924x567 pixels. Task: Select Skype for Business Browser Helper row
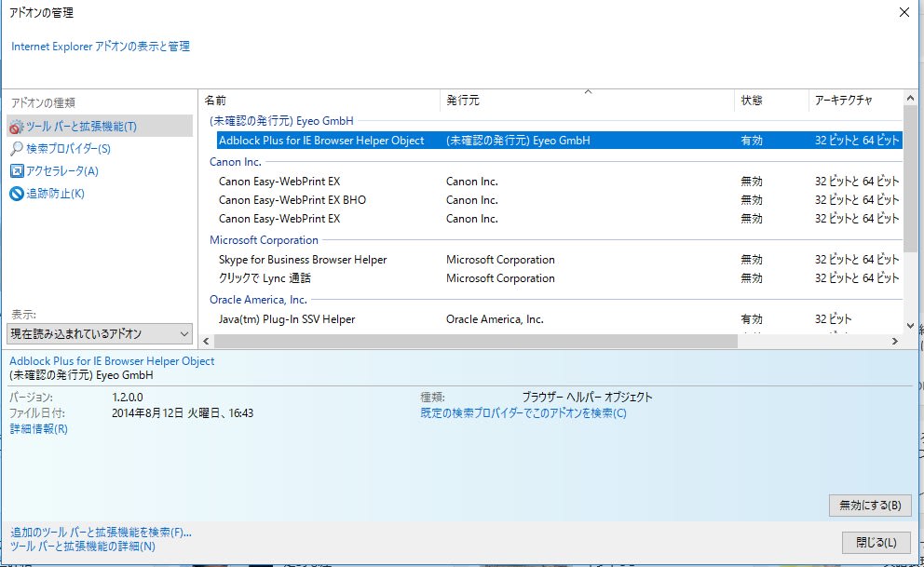click(x=559, y=260)
